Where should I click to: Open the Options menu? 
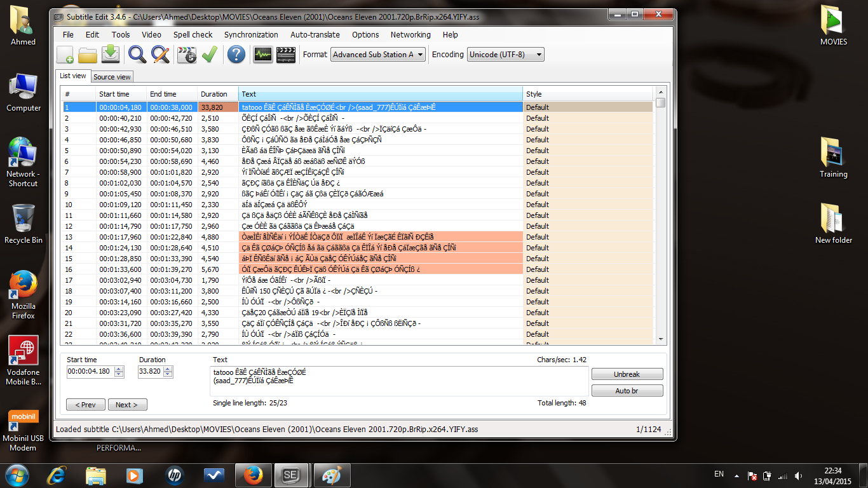(365, 35)
